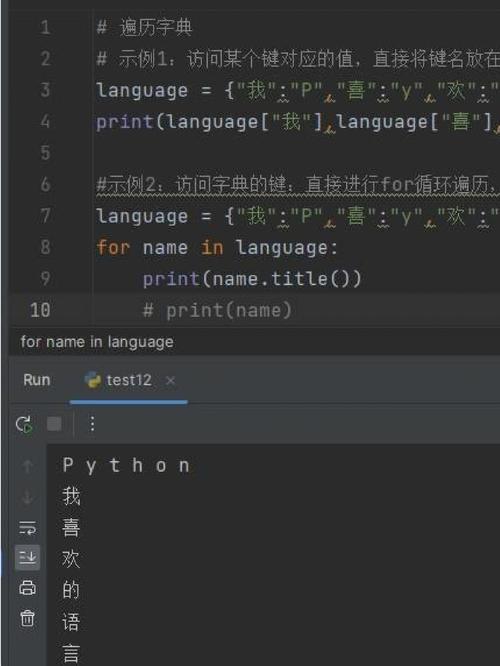
Task: Click 'for name in language:' on line 8
Action: tap(217, 248)
